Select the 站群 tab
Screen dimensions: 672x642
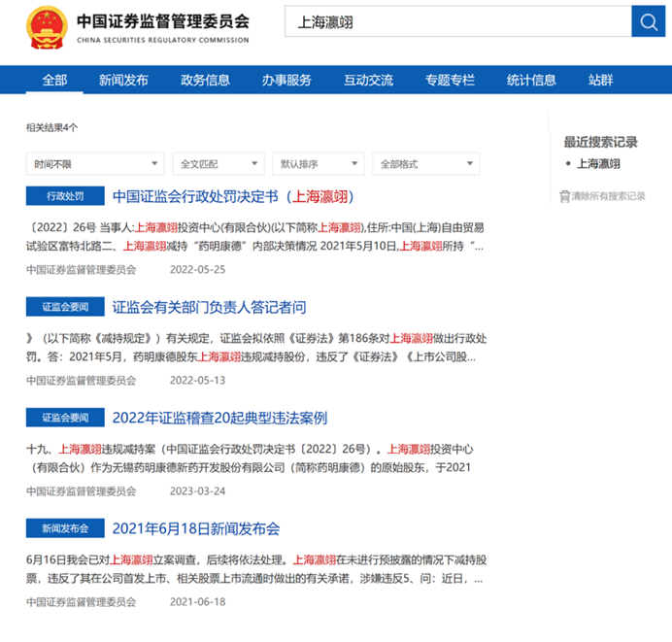point(600,80)
